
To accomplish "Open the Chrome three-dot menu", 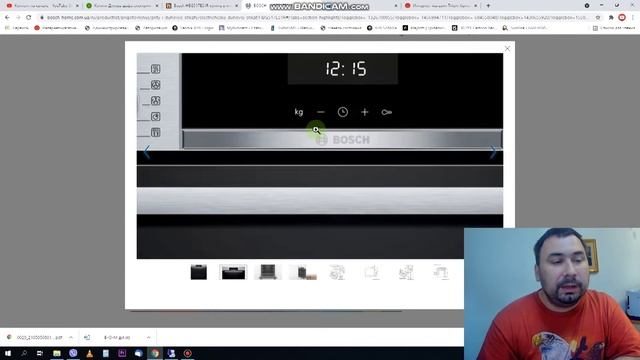I will (x=633, y=18).
